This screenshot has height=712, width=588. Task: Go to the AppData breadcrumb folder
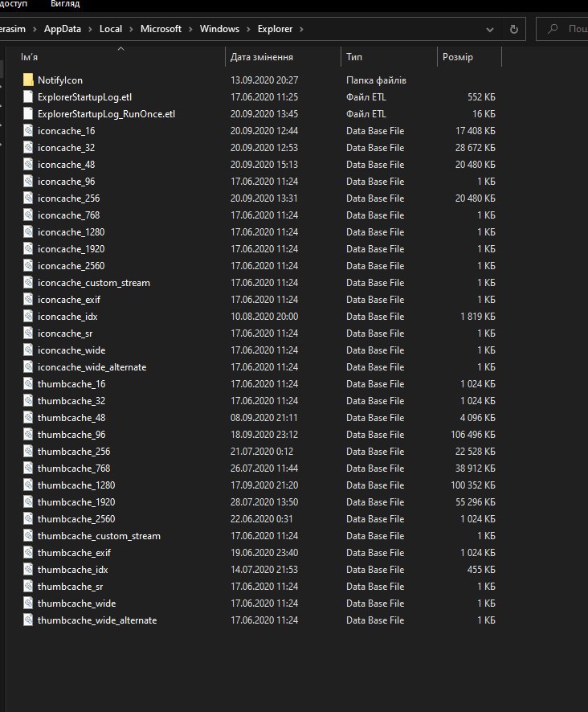pos(62,29)
